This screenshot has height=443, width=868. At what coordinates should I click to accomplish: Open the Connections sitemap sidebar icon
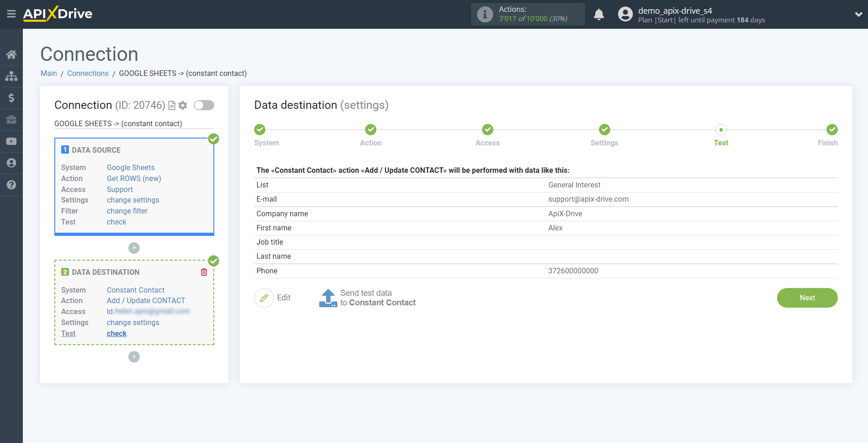tap(11, 76)
